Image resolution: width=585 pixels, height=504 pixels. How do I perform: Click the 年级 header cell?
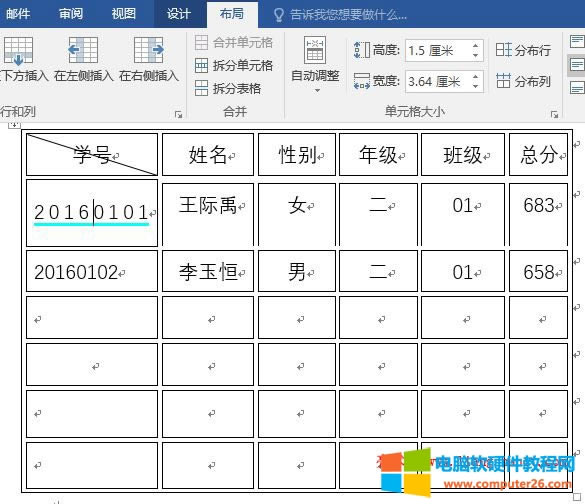point(378,154)
